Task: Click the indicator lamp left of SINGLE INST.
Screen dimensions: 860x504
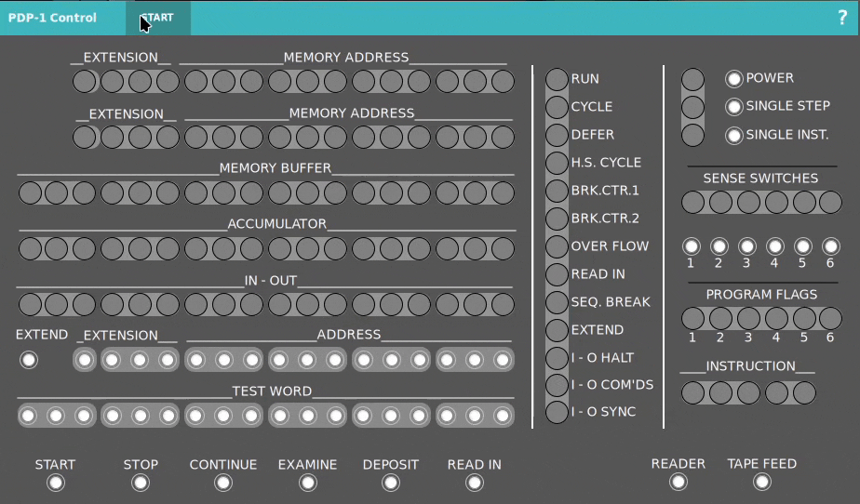Action: pyautogui.click(x=692, y=135)
